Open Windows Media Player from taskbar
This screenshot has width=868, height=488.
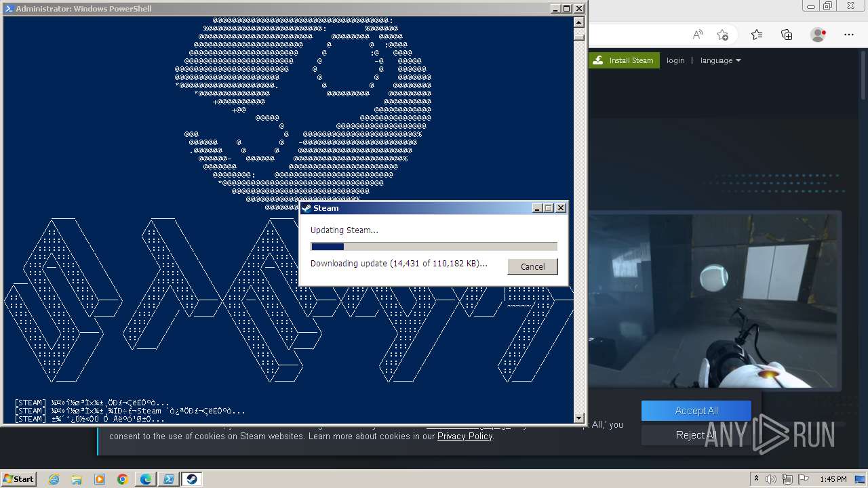[100, 479]
